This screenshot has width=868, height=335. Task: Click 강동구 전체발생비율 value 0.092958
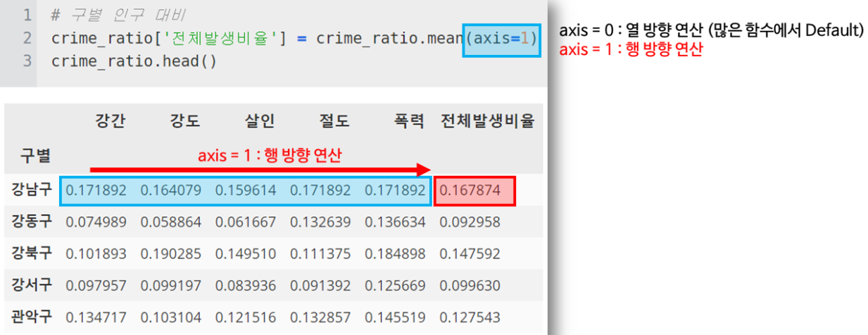coord(470,222)
